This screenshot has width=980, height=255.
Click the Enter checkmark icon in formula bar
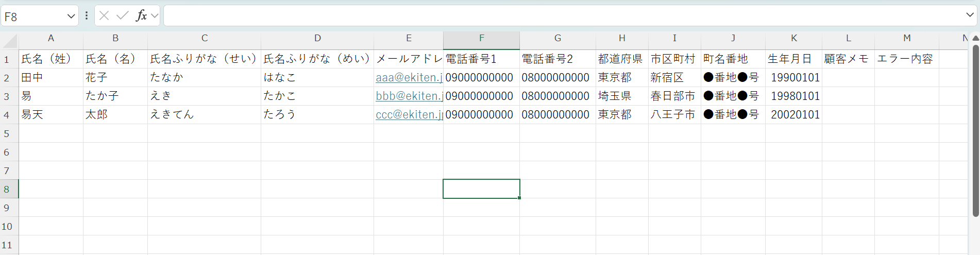[122, 16]
